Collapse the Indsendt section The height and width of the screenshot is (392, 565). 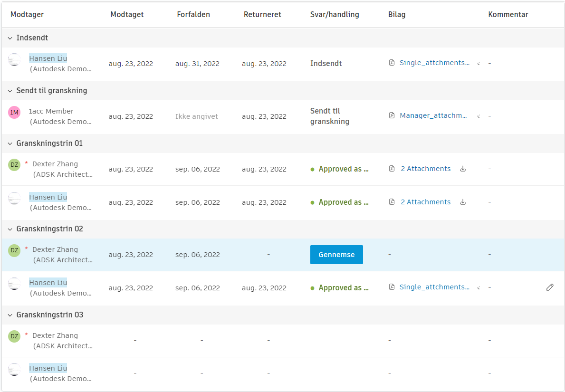coord(10,38)
